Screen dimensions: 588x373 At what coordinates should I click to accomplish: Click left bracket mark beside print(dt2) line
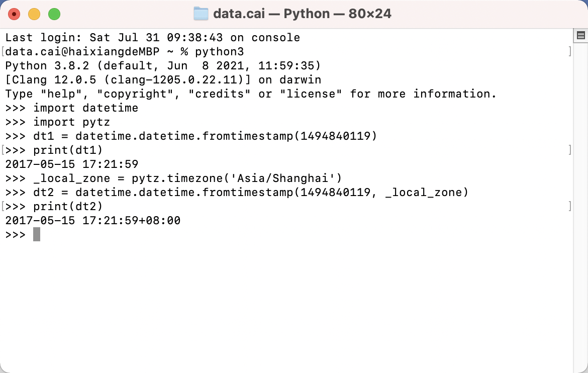(3, 207)
